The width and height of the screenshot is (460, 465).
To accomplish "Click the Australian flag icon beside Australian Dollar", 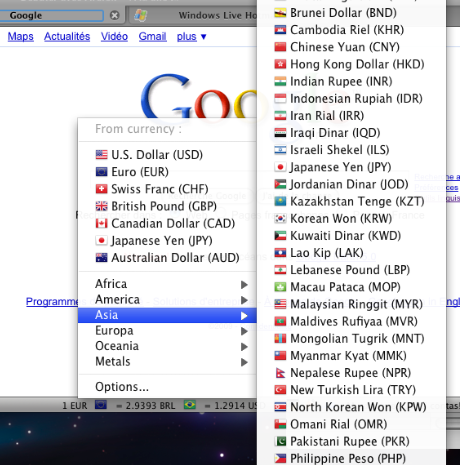I will click(x=101, y=258).
